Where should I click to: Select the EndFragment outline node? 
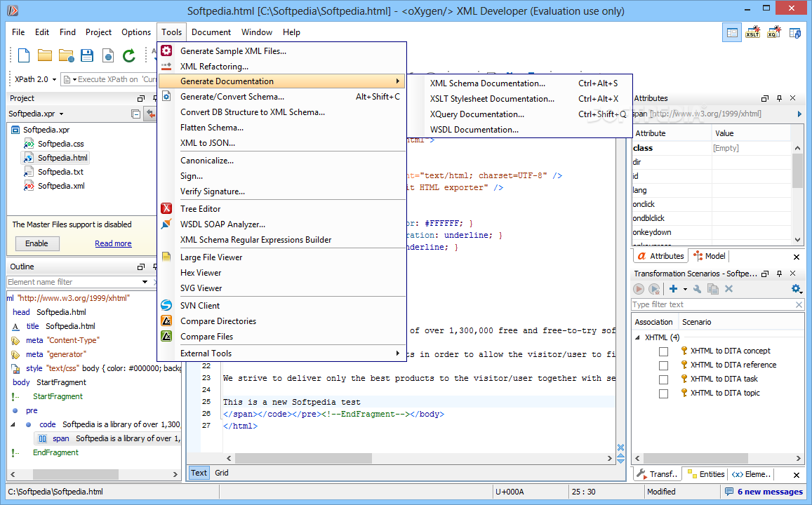(55, 452)
